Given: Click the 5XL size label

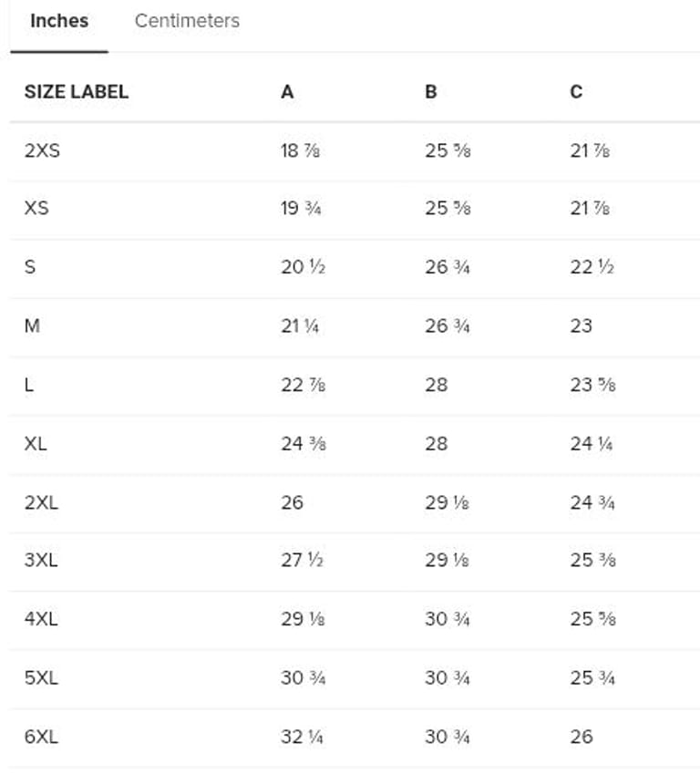Looking at the screenshot, I should [x=41, y=677].
